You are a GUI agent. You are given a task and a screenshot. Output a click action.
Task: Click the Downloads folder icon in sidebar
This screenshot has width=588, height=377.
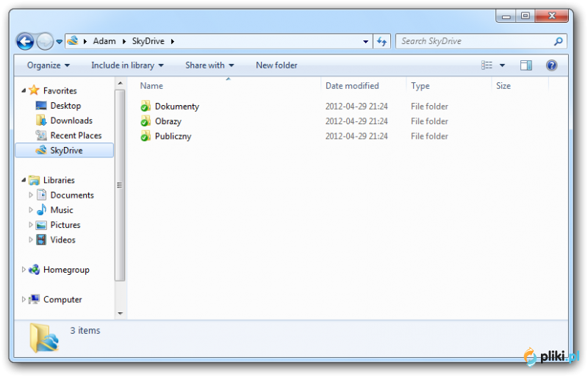[41, 120]
